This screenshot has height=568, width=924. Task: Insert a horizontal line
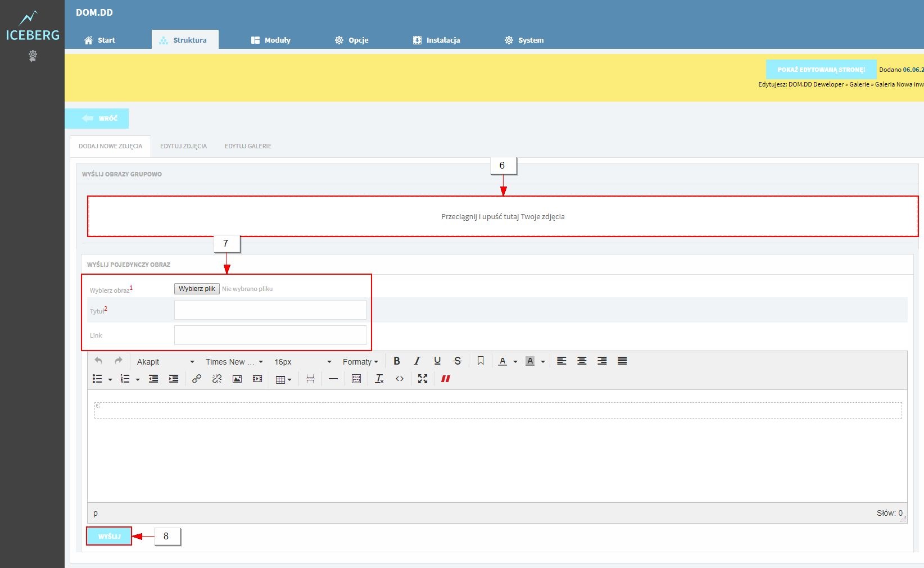point(333,379)
